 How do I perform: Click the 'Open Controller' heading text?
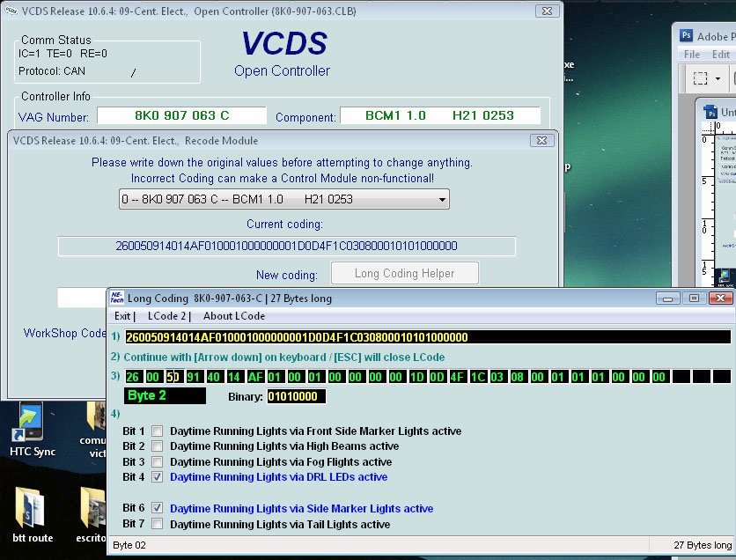[282, 70]
